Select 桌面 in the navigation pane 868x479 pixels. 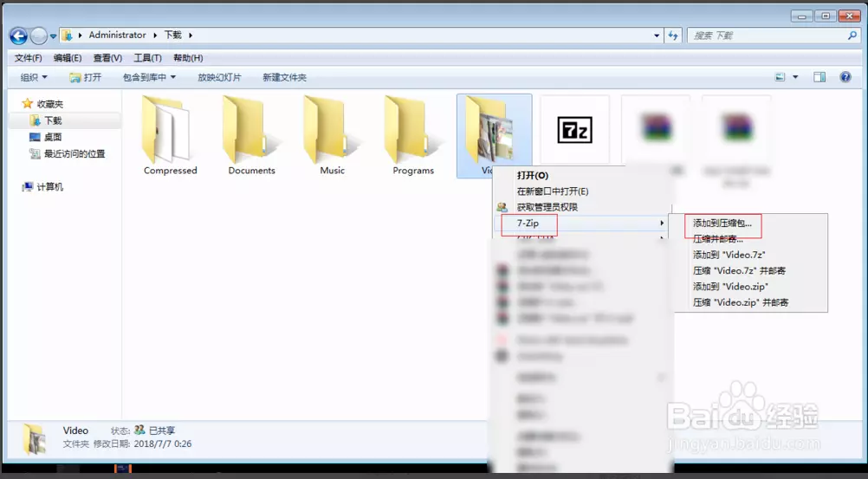click(x=53, y=137)
